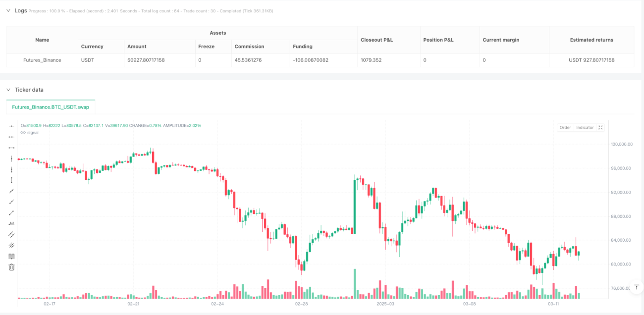Select the parallel channel lines tool
This screenshot has height=315, width=644.
pyautogui.click(x=12, y=235)
